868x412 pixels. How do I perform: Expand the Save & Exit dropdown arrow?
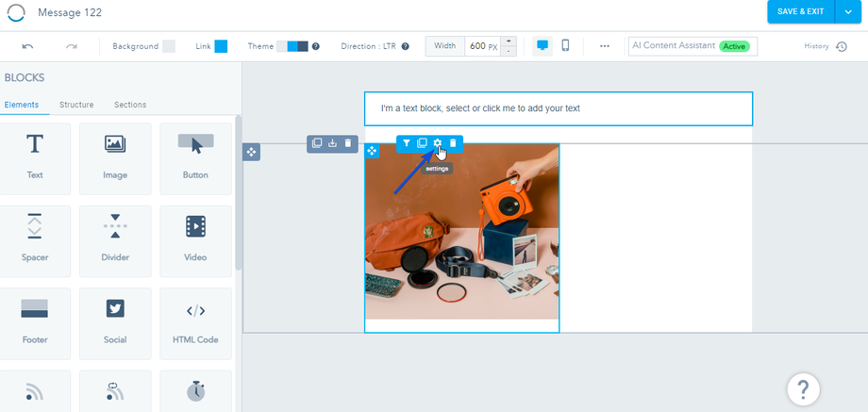(848, 11)
